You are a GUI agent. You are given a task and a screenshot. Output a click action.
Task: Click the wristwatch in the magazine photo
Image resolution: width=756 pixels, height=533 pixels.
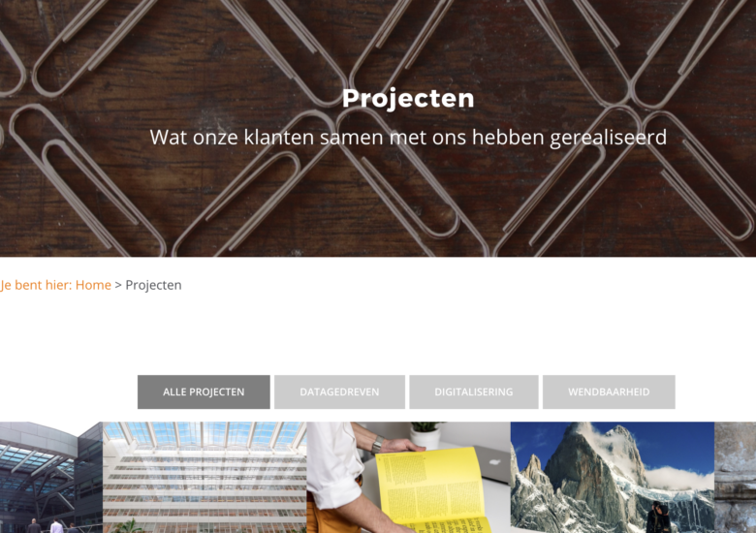[x=378, y=444]
